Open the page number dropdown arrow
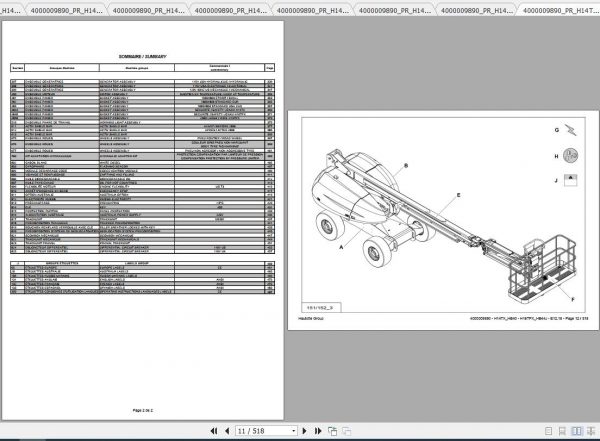 pos(293,431)
